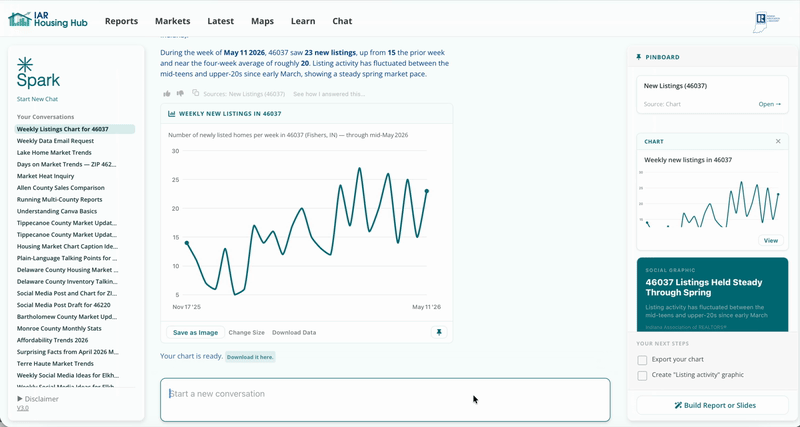Click View on pinned chart card
The width and height of the screenshot is (800, 427).
tap(770, 240)
